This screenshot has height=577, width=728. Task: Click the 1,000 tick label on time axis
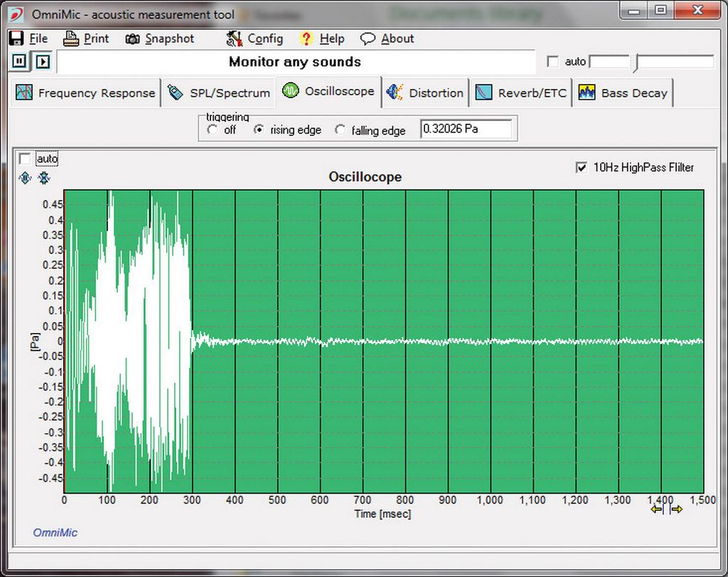(x=490, y=500)
